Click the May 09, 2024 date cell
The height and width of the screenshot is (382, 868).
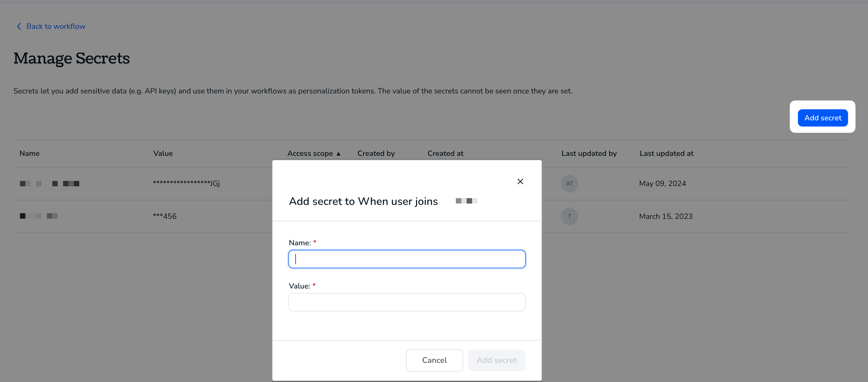click(x=663, y=183)
